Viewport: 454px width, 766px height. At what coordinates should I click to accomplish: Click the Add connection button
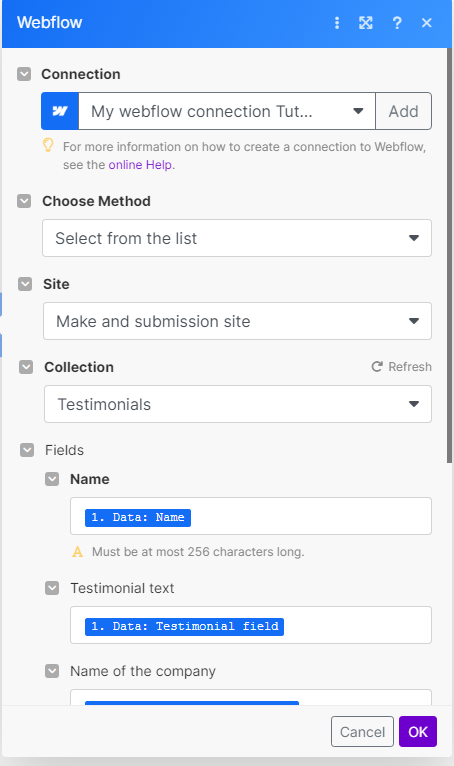(x=403, y=111)
